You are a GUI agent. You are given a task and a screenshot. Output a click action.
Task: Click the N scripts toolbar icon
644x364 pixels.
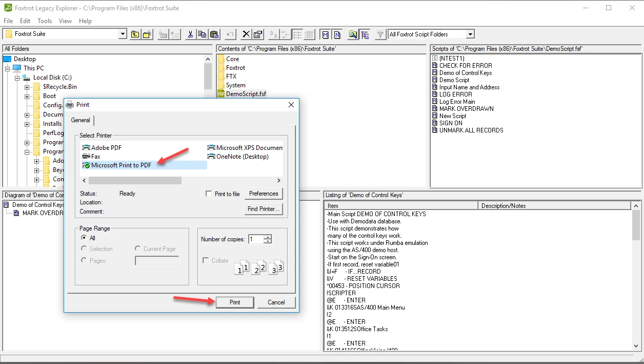coord(337,34)
